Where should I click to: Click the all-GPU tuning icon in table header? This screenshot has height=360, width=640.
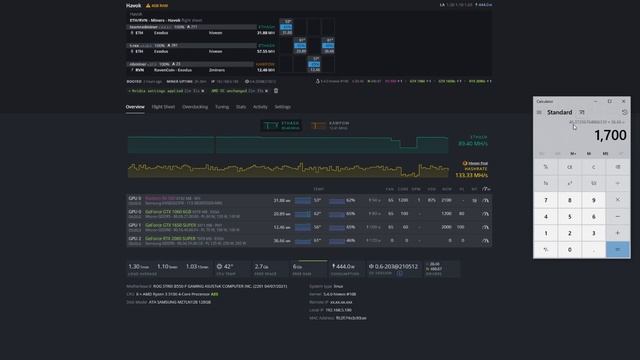pyautogui.click(x=486, y=189)
